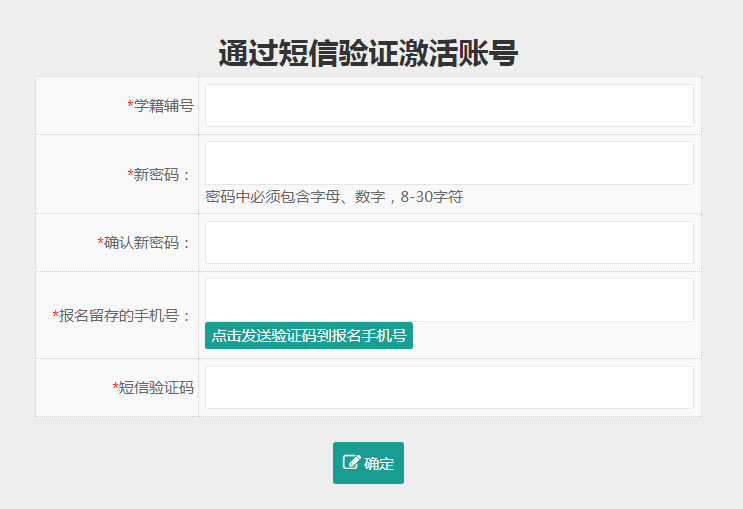Click the pencil edit icon on 确定 button

(351, 462)
